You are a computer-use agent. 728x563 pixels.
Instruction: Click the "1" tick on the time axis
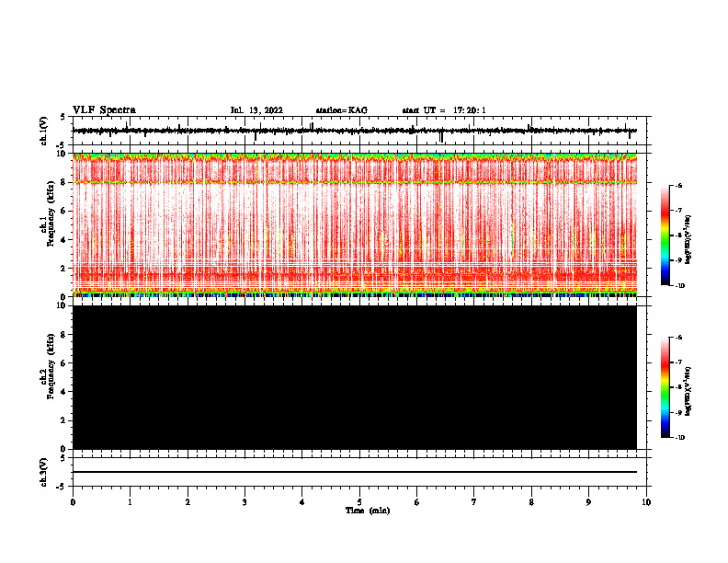130,502
